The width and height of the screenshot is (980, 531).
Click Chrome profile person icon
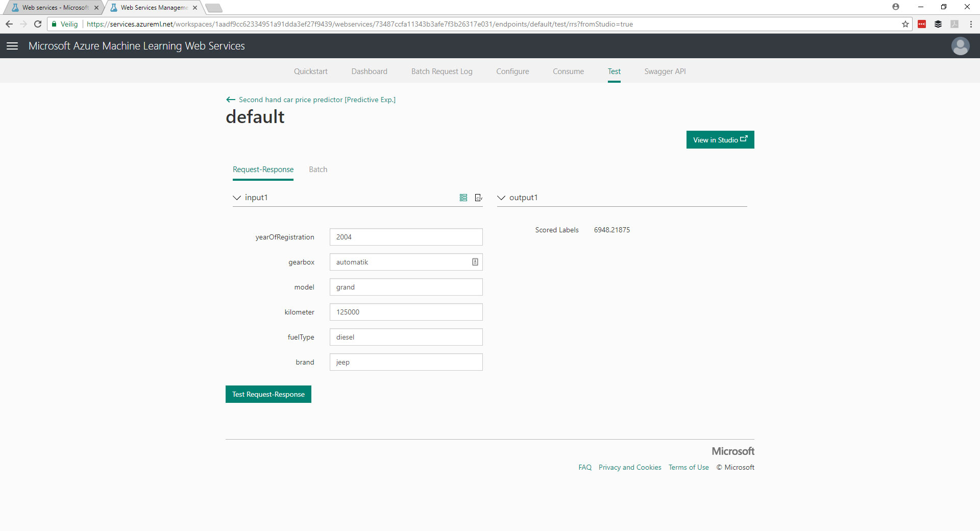tap(896, 7)
